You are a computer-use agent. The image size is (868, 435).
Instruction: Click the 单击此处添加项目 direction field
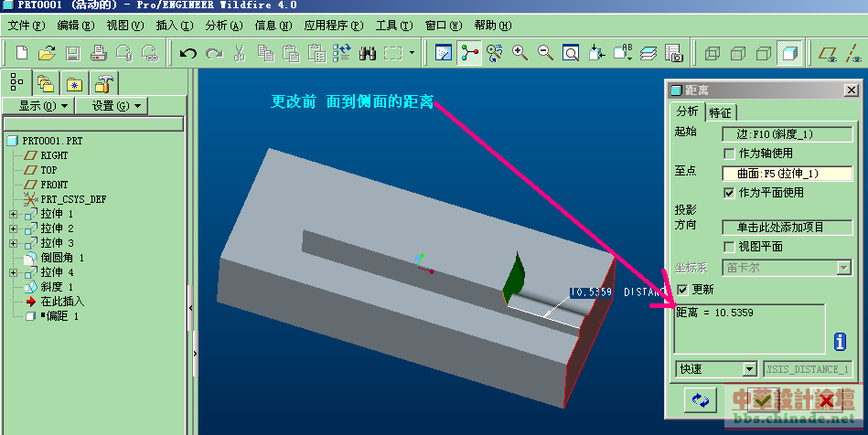(x=788, y=228)
